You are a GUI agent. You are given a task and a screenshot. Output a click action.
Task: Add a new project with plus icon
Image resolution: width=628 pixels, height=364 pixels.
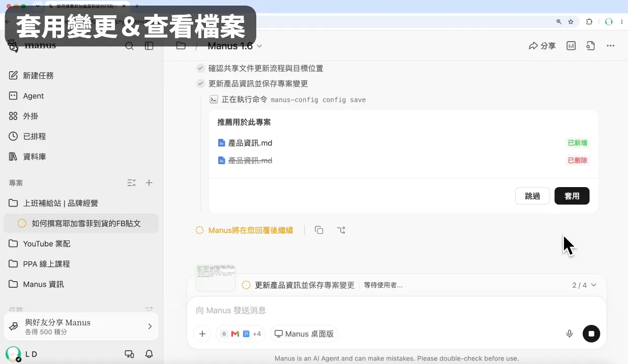tap(149, 183)
